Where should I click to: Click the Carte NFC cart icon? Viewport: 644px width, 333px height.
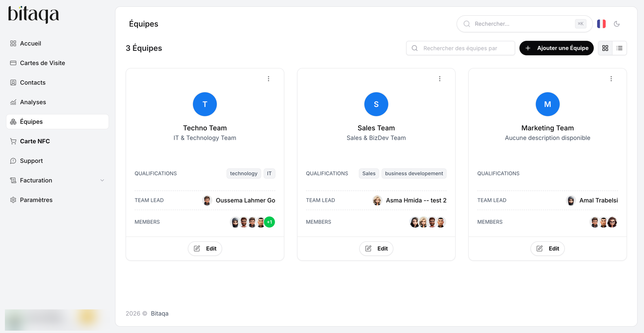pyautogui.click(x=13, y=141)
